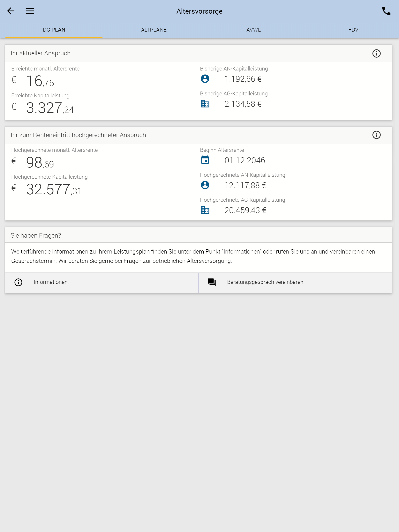Click calendar icon next to Beginn Altersrente
The width and height of the screenshot is (399, 532).
[205, 160]
